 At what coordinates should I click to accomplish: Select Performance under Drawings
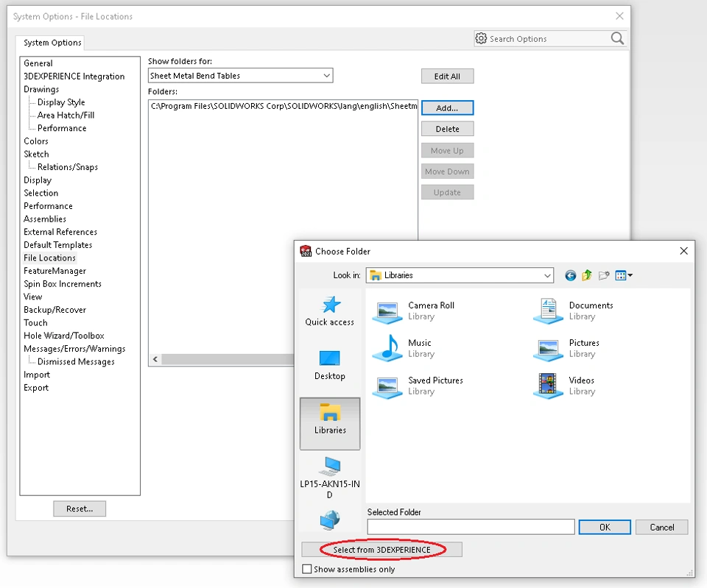coord(62,128)
